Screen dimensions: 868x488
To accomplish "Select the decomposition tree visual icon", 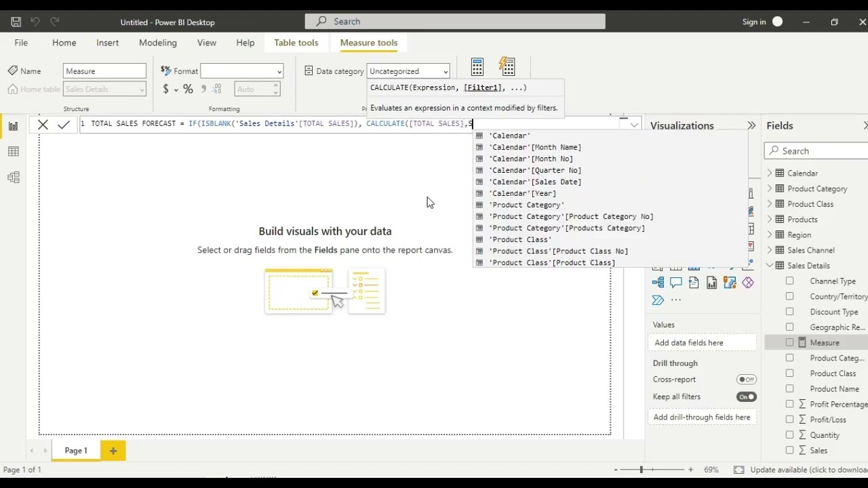I will [658, 283].
